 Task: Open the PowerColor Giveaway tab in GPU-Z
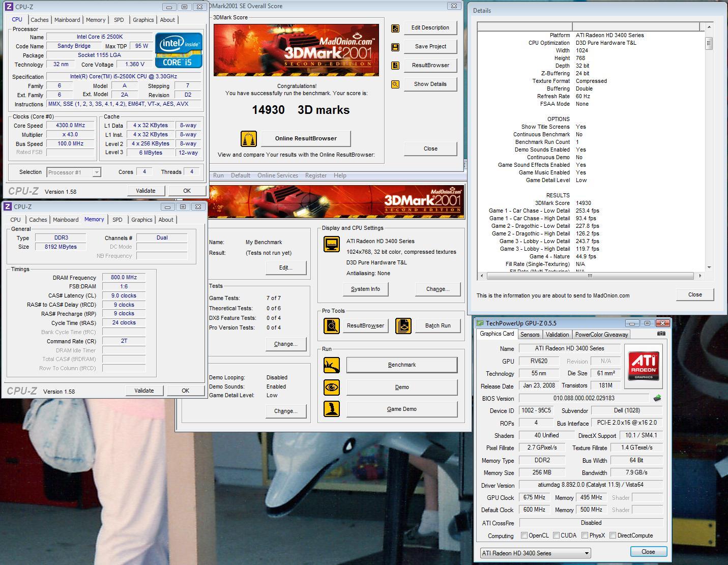(601, 335)
